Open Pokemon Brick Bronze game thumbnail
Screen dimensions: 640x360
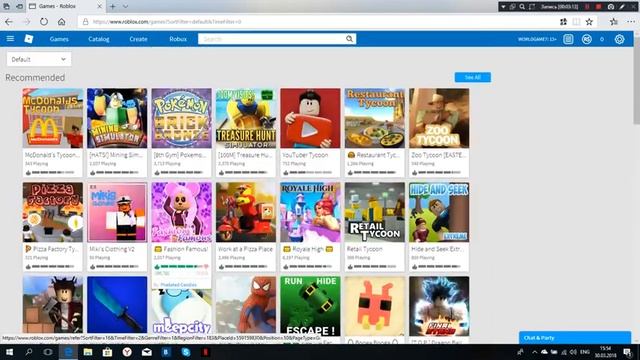tap(182, 118)
